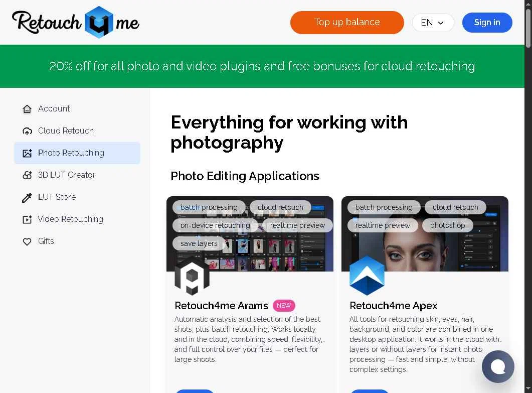Click the 20% off promotion banner
Viewport: 532px width, 393px height.
tap(262, 66)
